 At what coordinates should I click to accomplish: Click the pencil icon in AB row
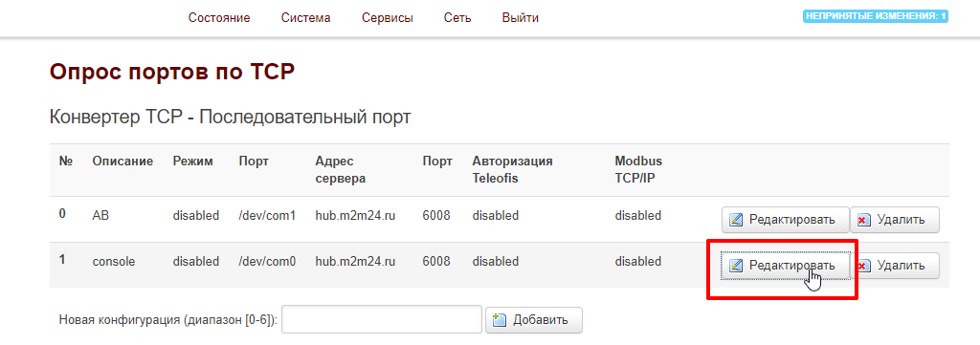click(736, 220)
